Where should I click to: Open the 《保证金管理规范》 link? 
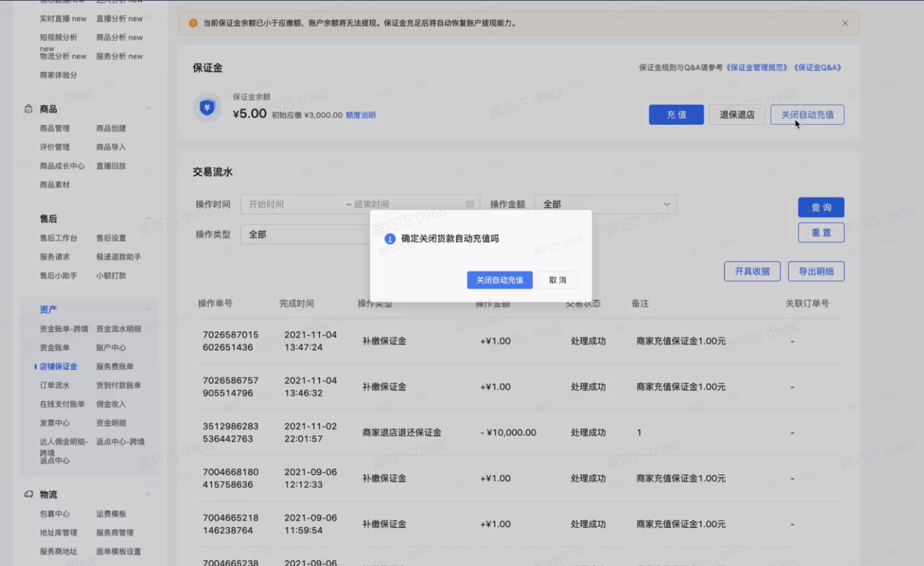coord(757,67)
